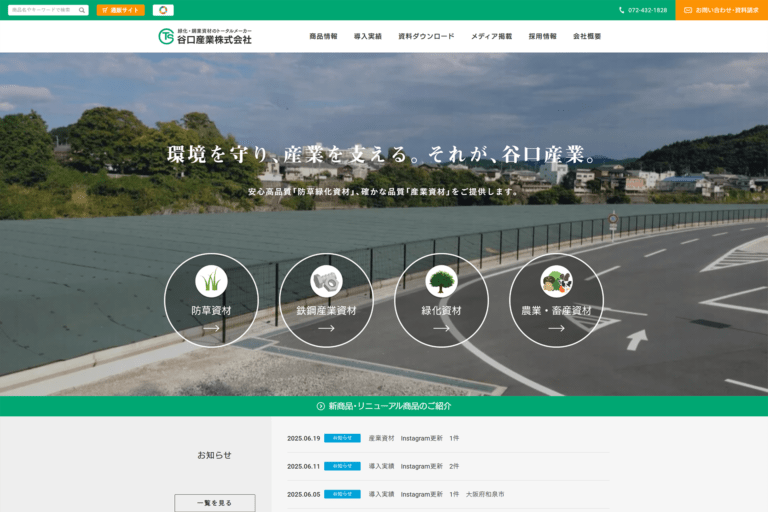Select the メディア掲載 navigation item
The height and width of the screenshot is (512, 768).
(491, 36)
